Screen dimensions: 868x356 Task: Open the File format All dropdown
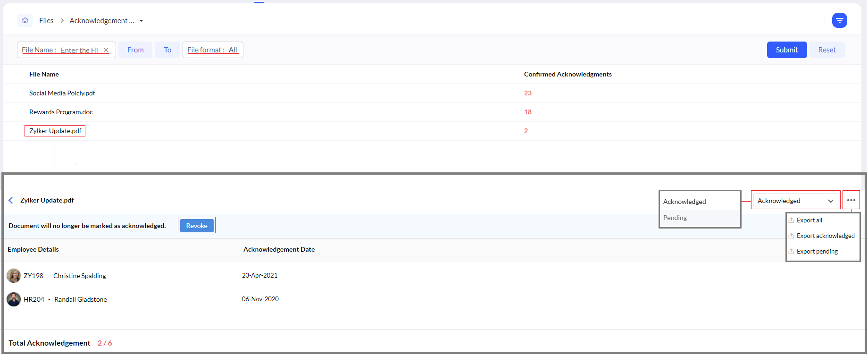[x=213, y=50]
